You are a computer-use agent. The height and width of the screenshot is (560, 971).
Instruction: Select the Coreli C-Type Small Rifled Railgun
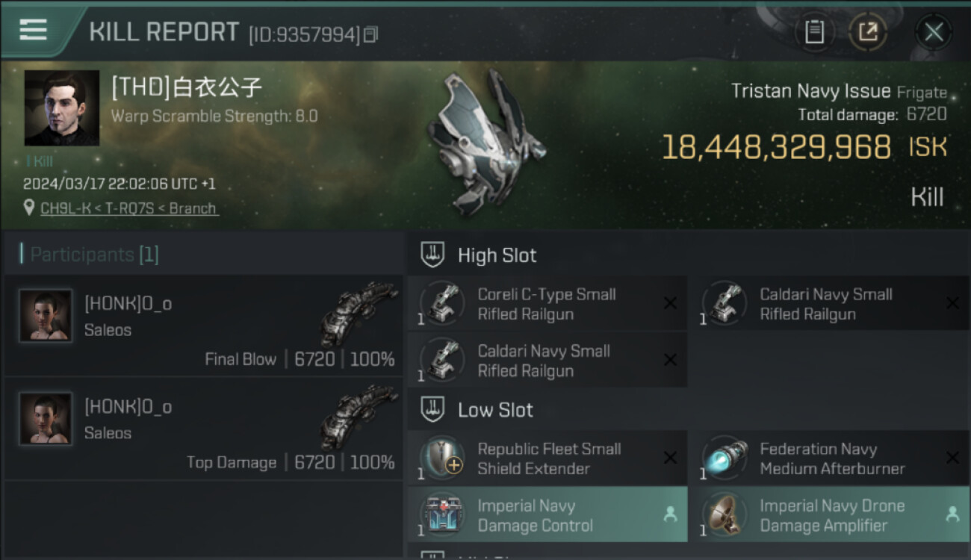pyautogui.click(x=547, y=304)
